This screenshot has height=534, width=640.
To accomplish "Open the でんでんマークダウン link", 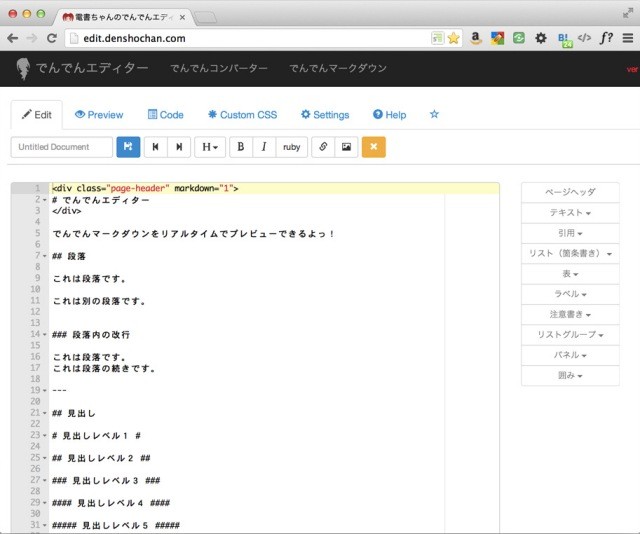I will [338, 68].
